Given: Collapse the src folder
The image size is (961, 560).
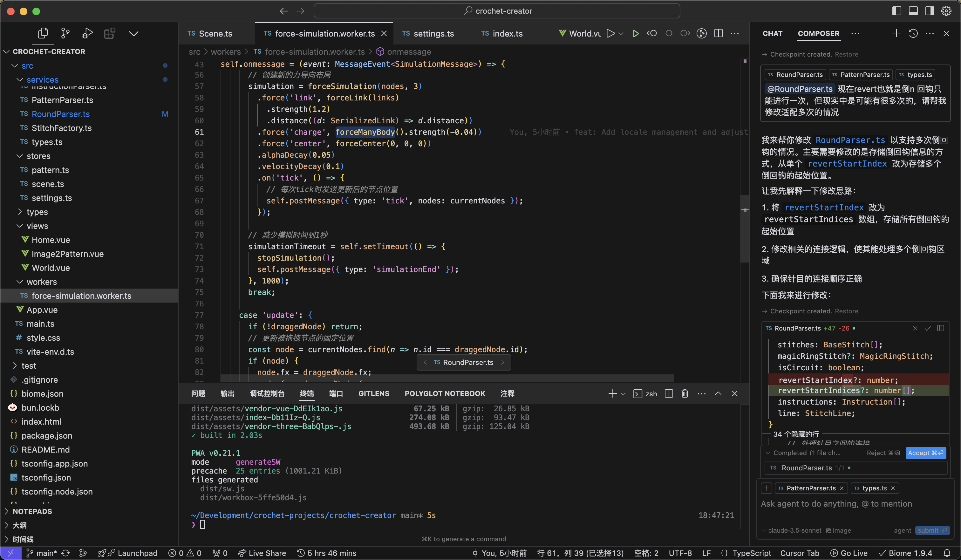Looking at the screenshot, I should click(15, 65).
